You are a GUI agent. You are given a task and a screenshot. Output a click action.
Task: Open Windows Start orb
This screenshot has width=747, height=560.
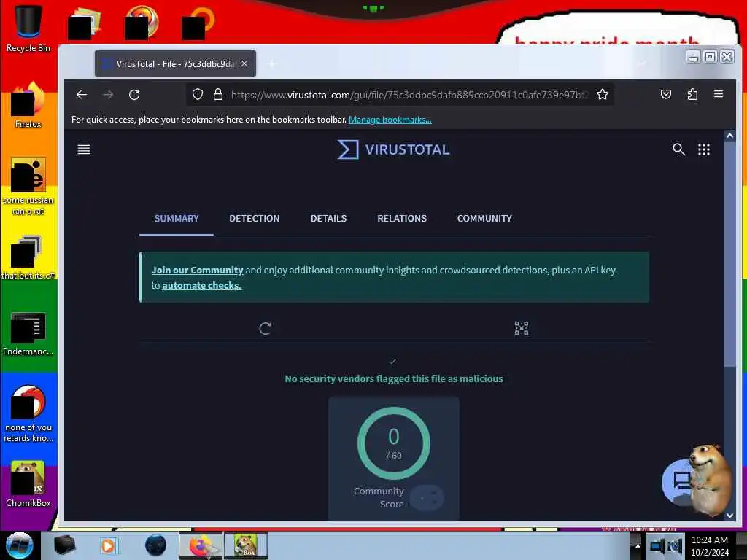[x=20, y=545]
